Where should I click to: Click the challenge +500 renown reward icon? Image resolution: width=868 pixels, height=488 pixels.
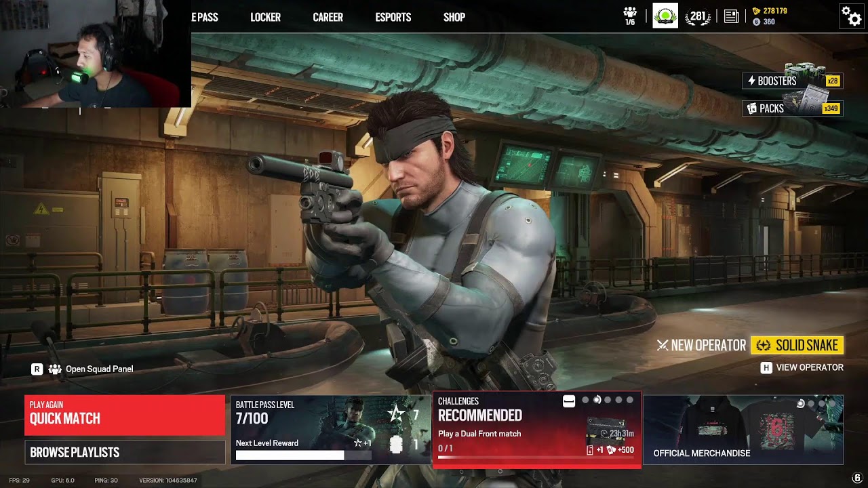pyautogui.click(x=620, y=450)
